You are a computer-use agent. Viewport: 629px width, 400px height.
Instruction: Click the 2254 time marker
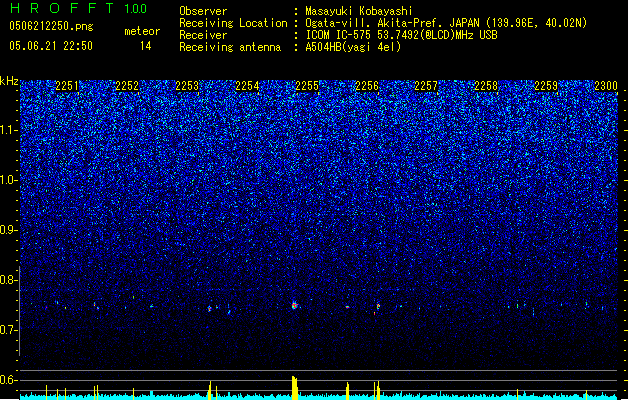point(247,86)
